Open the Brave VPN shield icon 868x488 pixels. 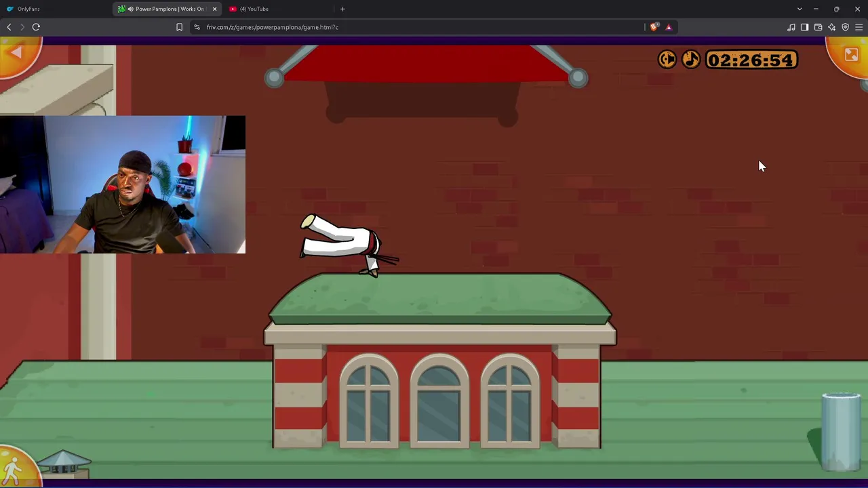point(846,27)
